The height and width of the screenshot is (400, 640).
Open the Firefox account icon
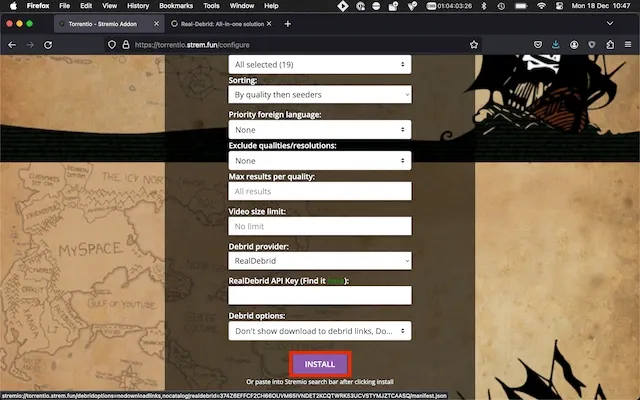(574, 45)
